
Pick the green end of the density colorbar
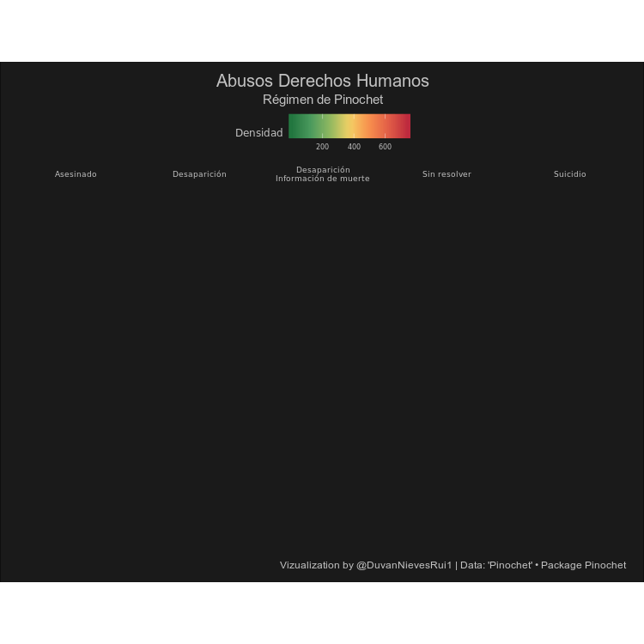(295, 126)
